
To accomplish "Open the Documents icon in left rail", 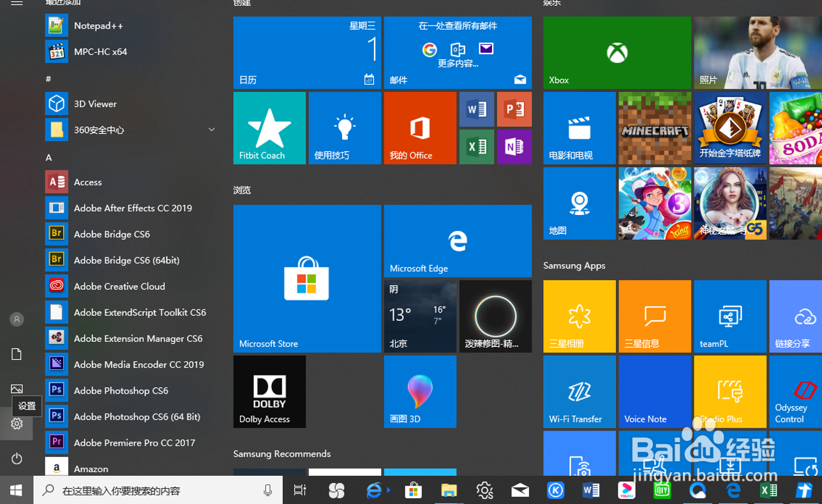I will 17,354.
